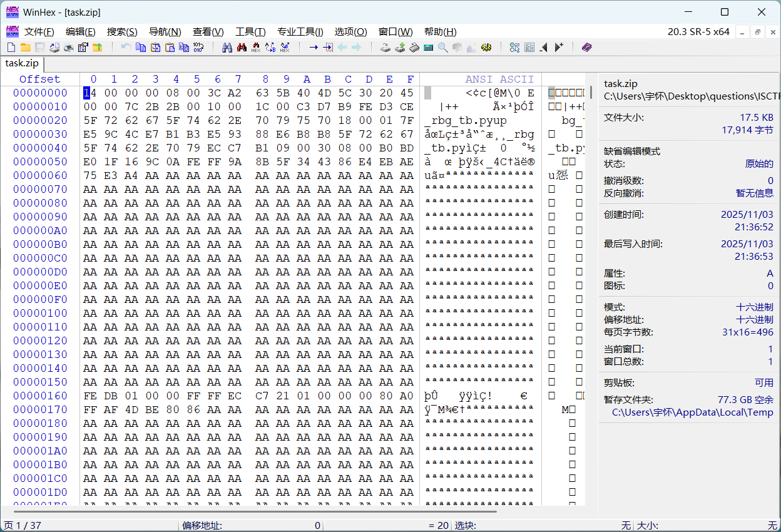
Task: Expand the 工具(T) menu
Action: [x=250, y=32]
